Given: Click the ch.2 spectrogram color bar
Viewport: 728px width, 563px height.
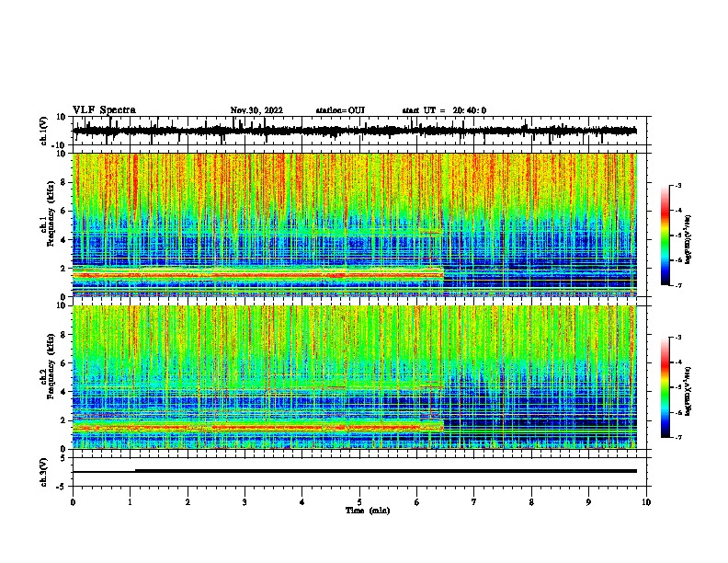Looking at the screenshot, I should pyautogui.click(x=665, y=387).
